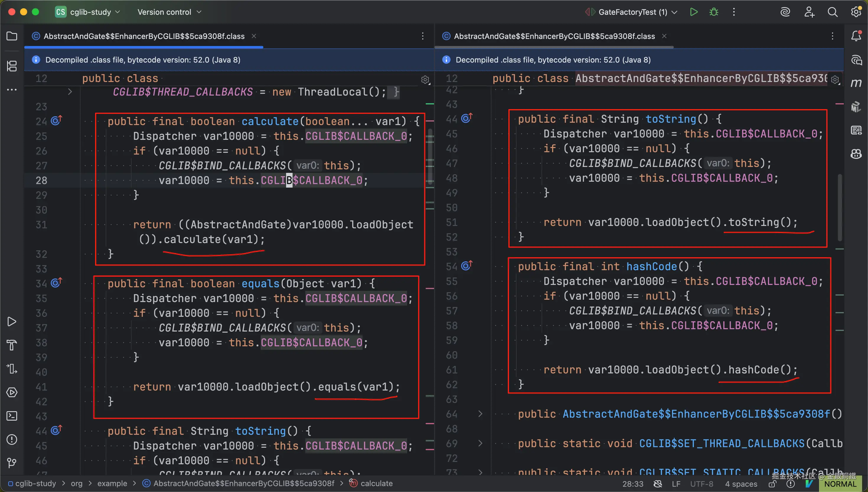Select the left AbstractAndGate class editor tab
Viewport: 868px width, 492px height.
pyautogui.click(x=144, y=36)
